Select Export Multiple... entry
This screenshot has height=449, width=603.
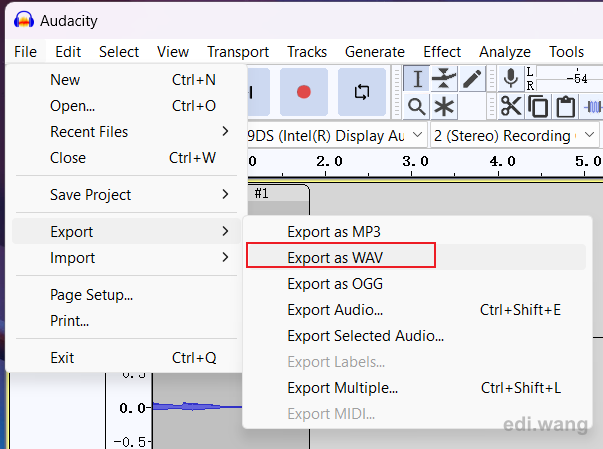pyautogui.click(x=416, y=388)
